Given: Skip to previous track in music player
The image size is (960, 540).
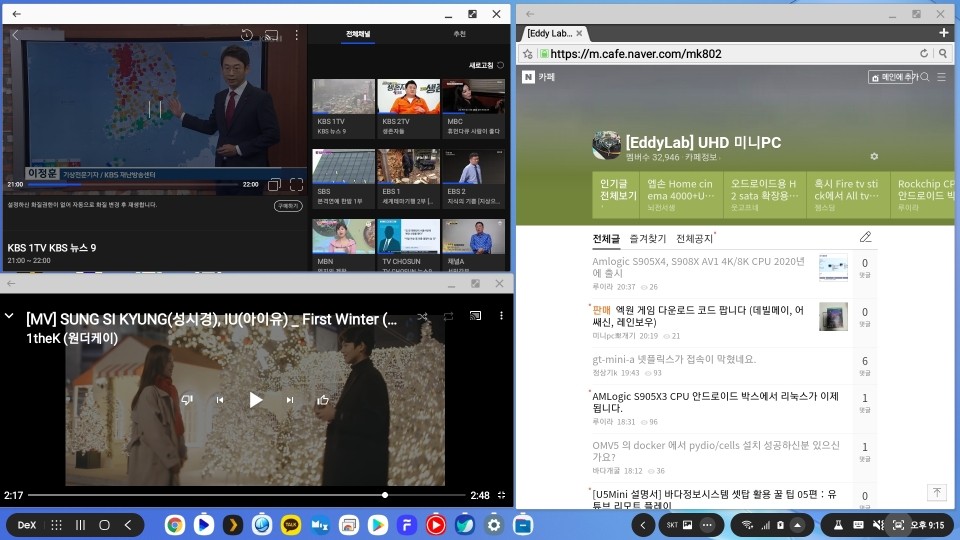Looking at the screenshot, I should tap(220, 400).
